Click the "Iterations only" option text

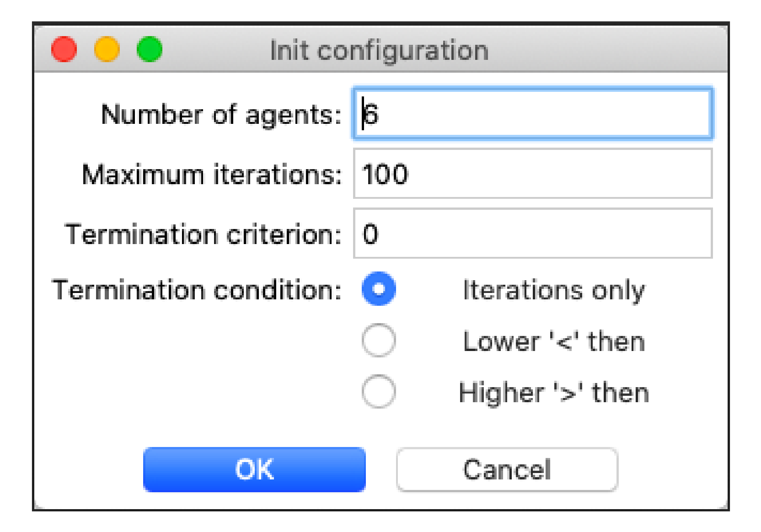554,290
